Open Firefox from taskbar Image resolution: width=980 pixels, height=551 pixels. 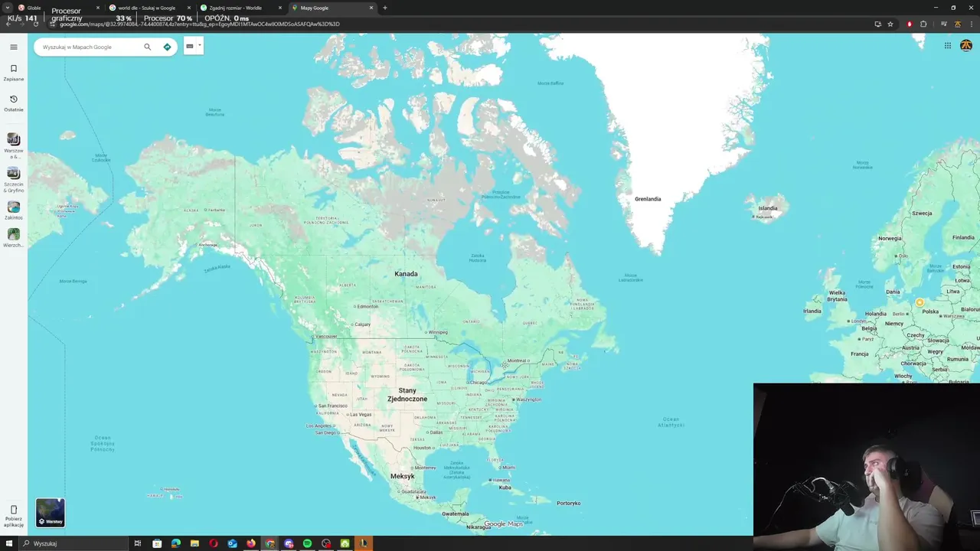point(251,543)
